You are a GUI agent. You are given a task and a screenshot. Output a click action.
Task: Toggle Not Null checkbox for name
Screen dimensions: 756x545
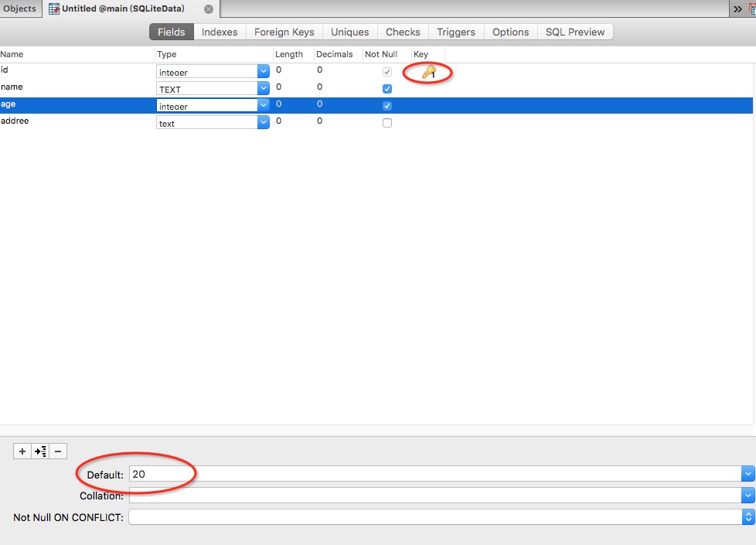pos(387,89)
